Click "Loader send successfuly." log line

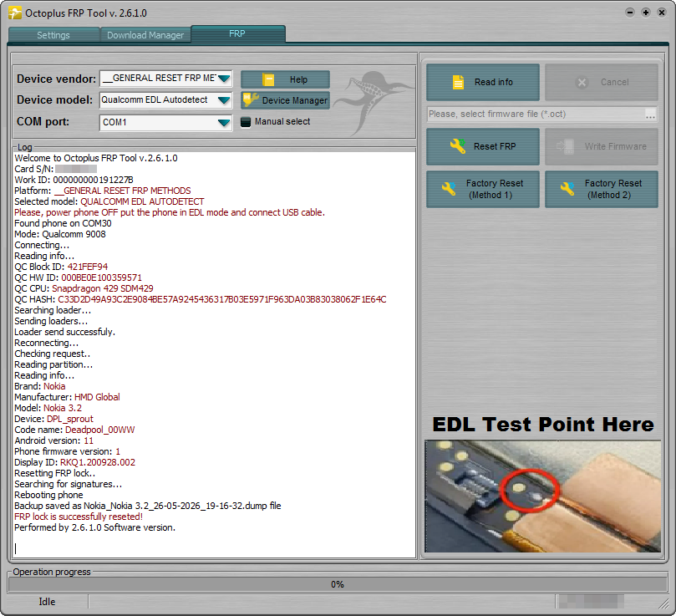click(64, 332)
